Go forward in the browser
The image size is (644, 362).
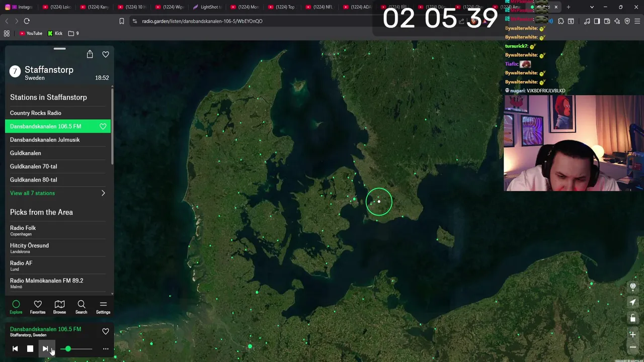tap(17, 21)
